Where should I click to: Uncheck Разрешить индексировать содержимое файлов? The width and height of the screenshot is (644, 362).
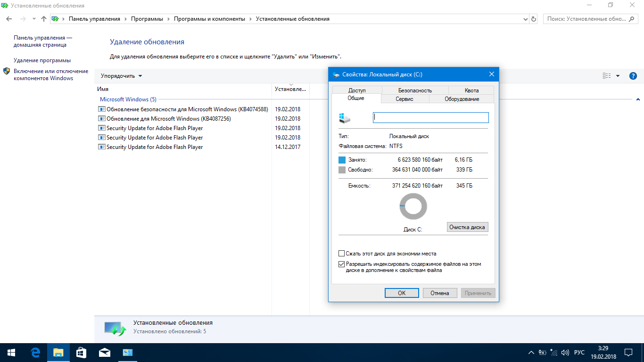tap(342, 264)
